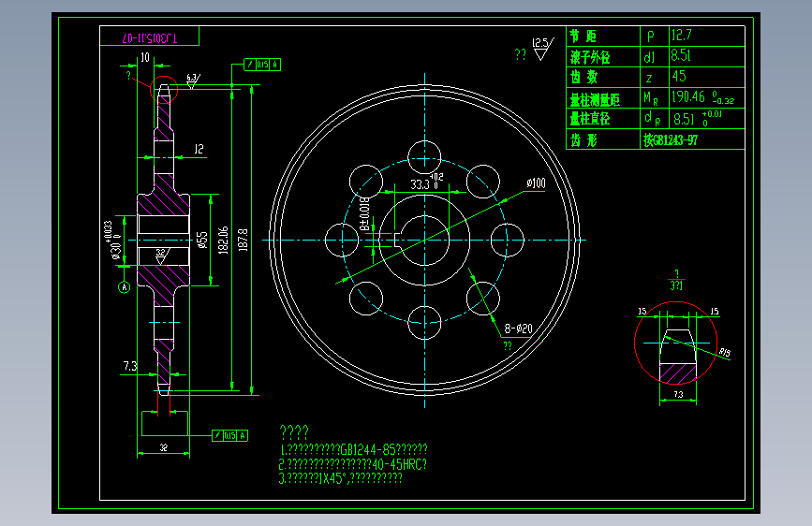The width and height of the screenshot is (812, 526).
Task: Select the right 15 dimension on detail view
Action: [x=714, y=311]
